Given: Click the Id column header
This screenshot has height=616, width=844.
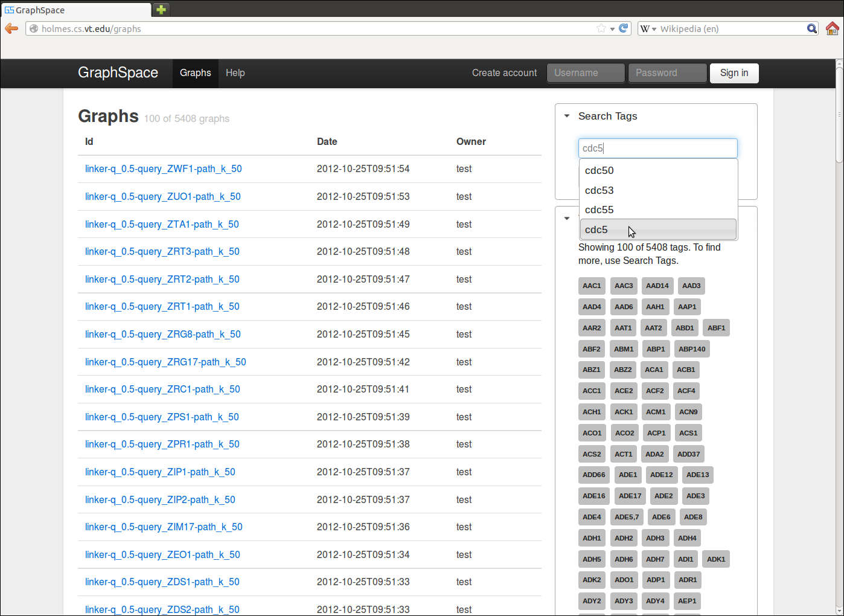Looking at the screenshot, I should click(89, 142).
